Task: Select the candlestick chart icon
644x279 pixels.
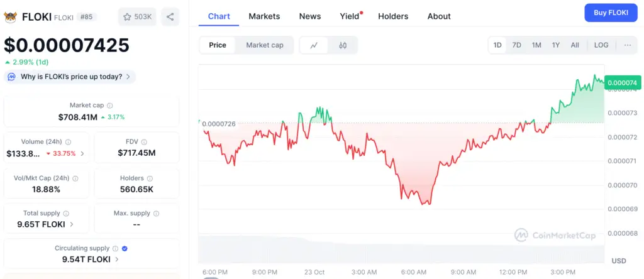Action: pos(343,45)
